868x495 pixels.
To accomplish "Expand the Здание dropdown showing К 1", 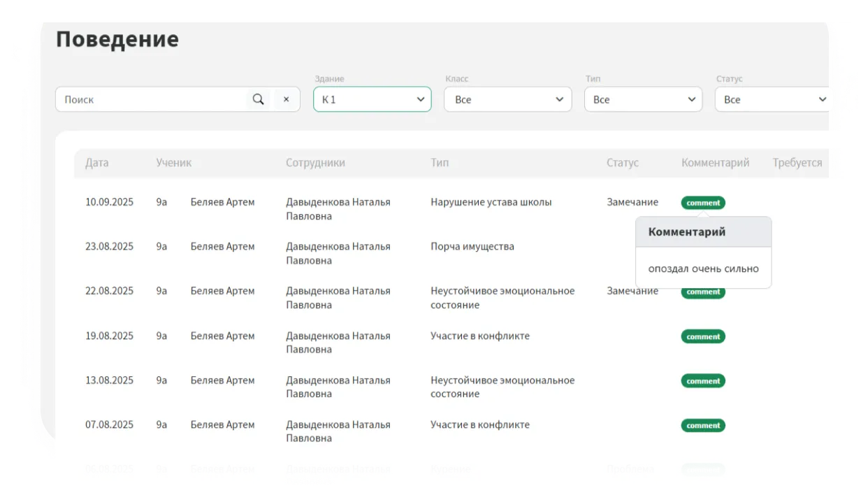I will 372,99.
